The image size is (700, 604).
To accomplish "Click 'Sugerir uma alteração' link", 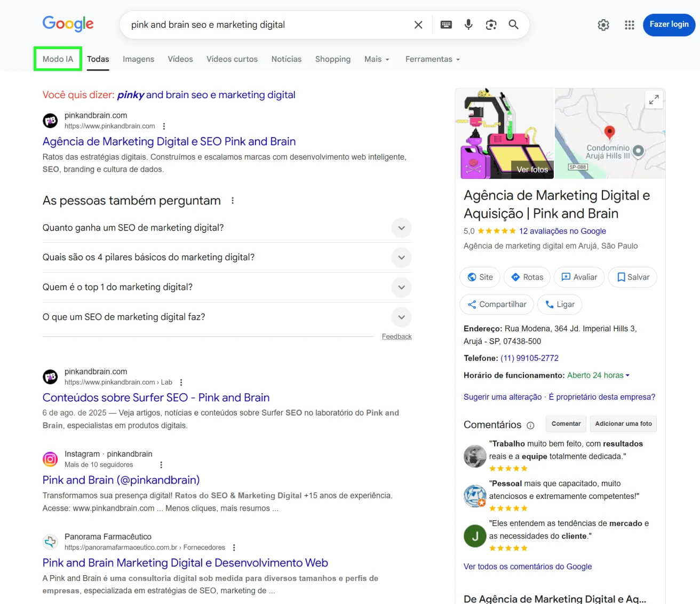I will click(503, 397).
